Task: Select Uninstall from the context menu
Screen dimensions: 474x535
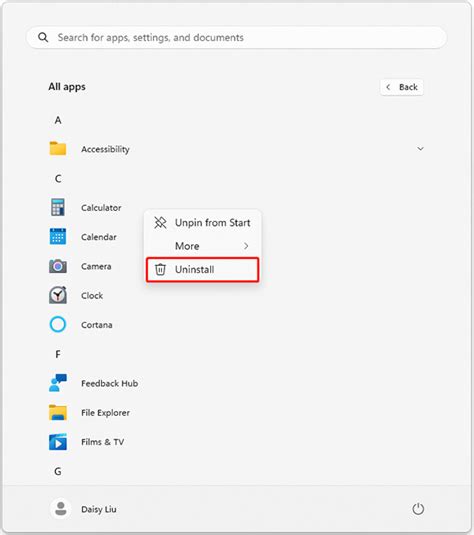Action: pyautogui.click(x=203, y=270)
